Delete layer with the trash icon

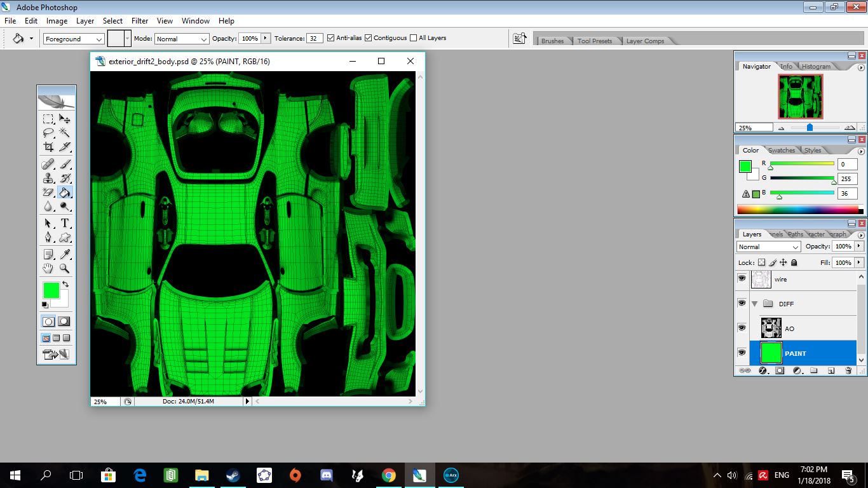point(848,370)
